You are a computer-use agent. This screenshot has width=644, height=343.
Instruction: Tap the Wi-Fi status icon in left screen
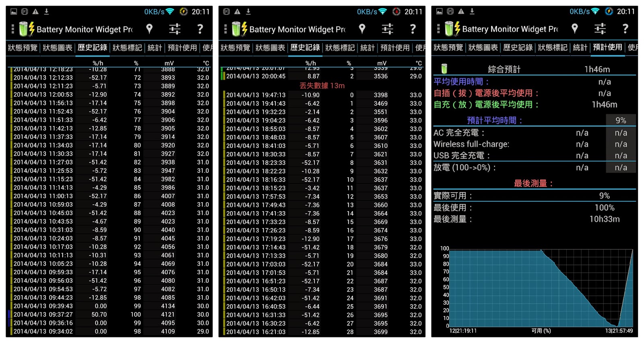coord(170,12)
